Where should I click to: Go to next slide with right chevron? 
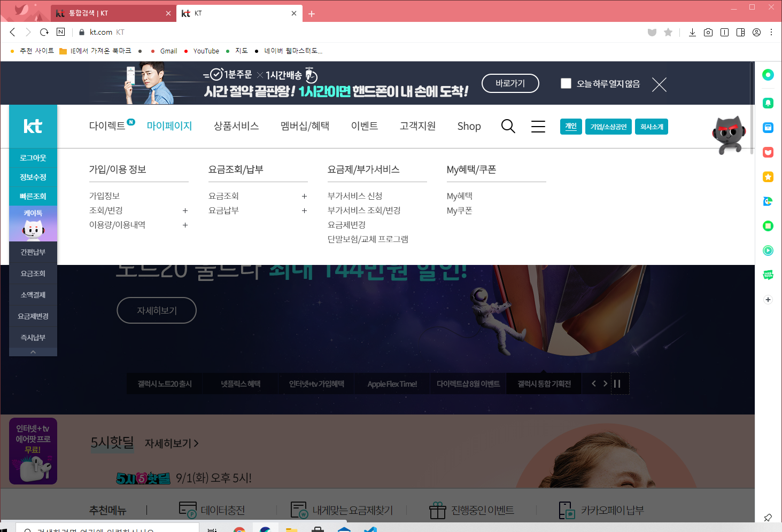pyautogui.click(x=605, y=384)
